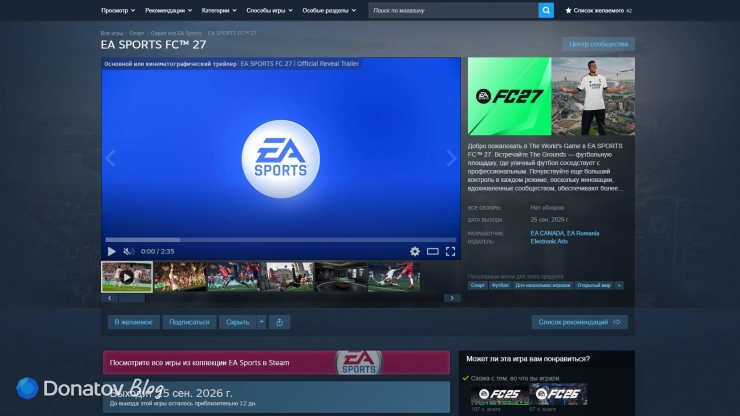The image size is (740, 416).
Task: Open video settings gear icon
Action: 414,252
